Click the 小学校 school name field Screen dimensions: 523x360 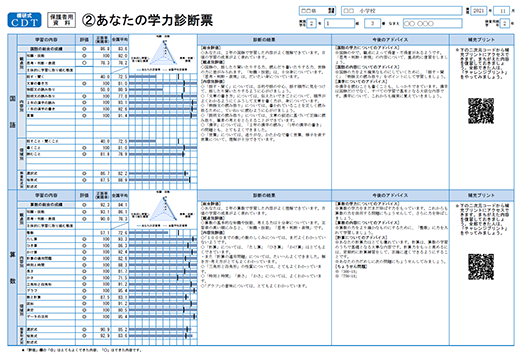tap(401, 11)
